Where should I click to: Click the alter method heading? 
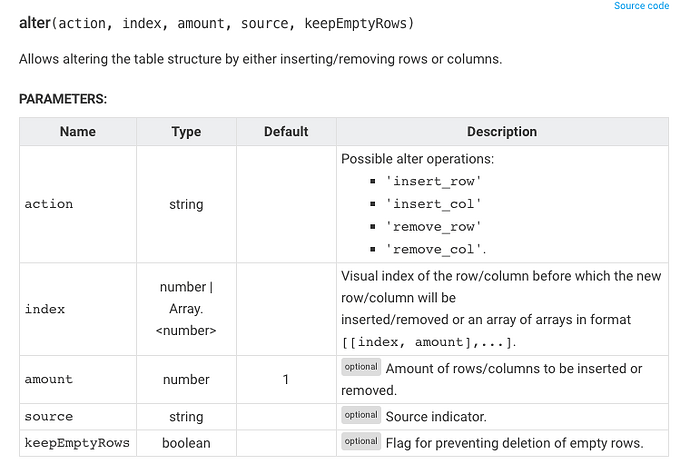[216, 23]
